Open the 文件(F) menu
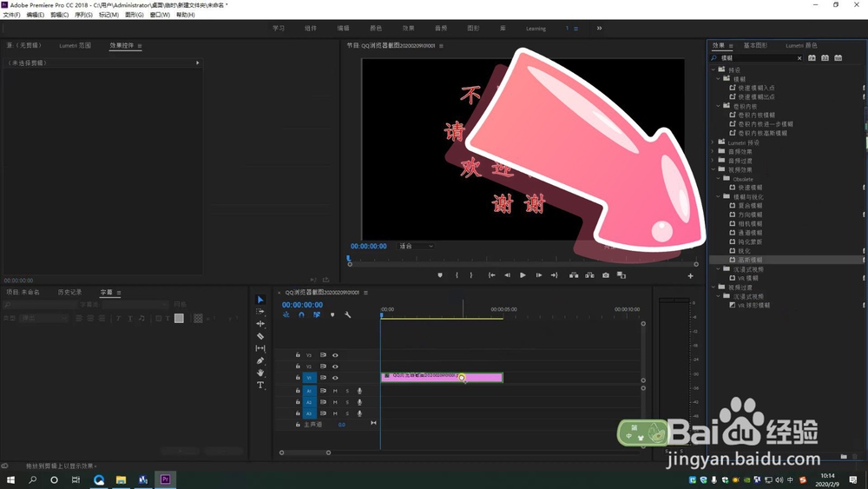The height and width of the screenshot is (489, 868). coord(11,15)
